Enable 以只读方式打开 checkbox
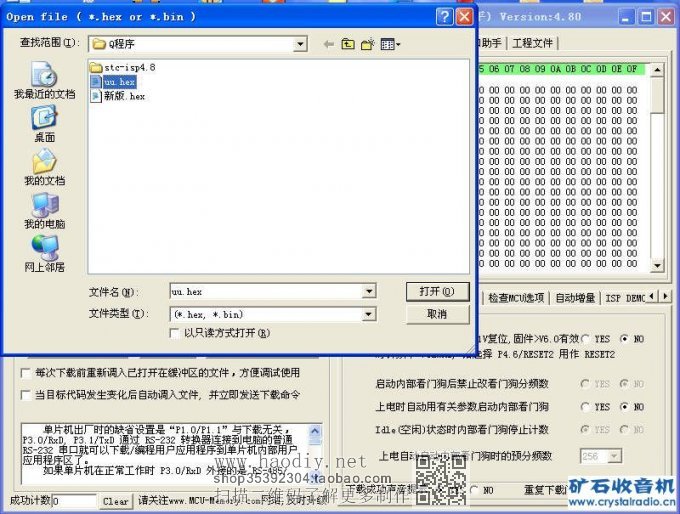The image size is (680, 514). tap(176, 332)
